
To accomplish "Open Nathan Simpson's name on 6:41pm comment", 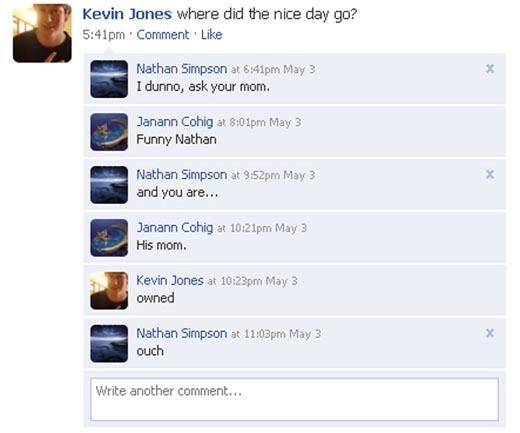I will (182, 69).
